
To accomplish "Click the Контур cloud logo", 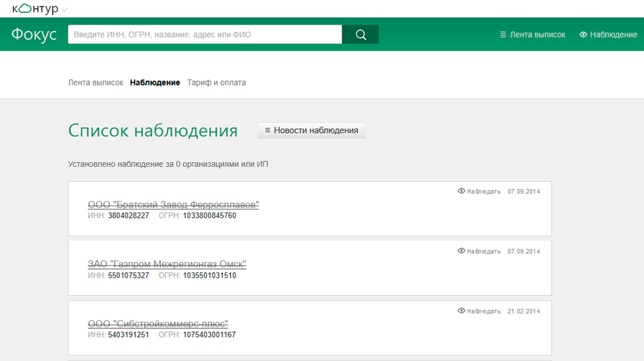I will click(x=35, y=9).
